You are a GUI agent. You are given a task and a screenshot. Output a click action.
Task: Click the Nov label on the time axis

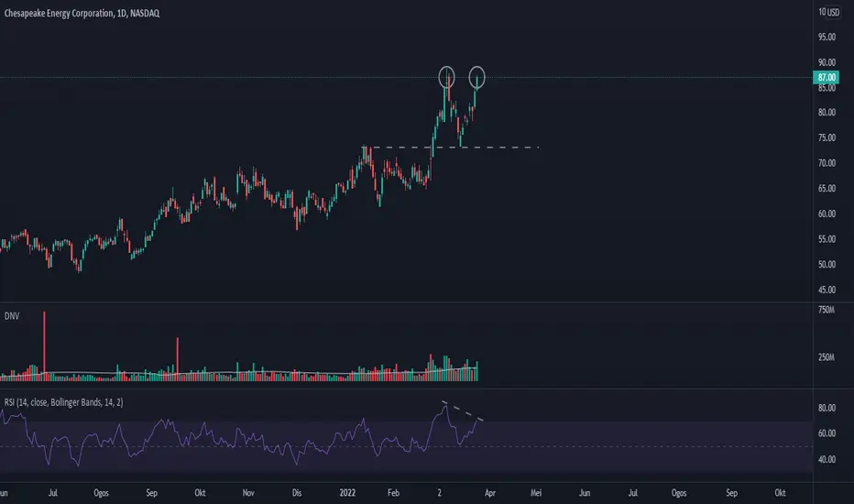(x=248, y=493)
